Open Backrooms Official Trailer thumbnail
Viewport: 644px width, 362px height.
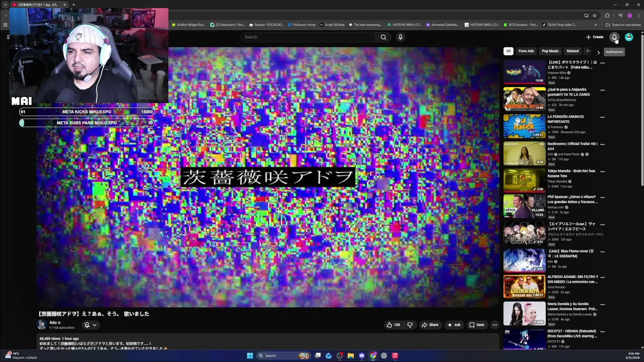pos(524,153)
